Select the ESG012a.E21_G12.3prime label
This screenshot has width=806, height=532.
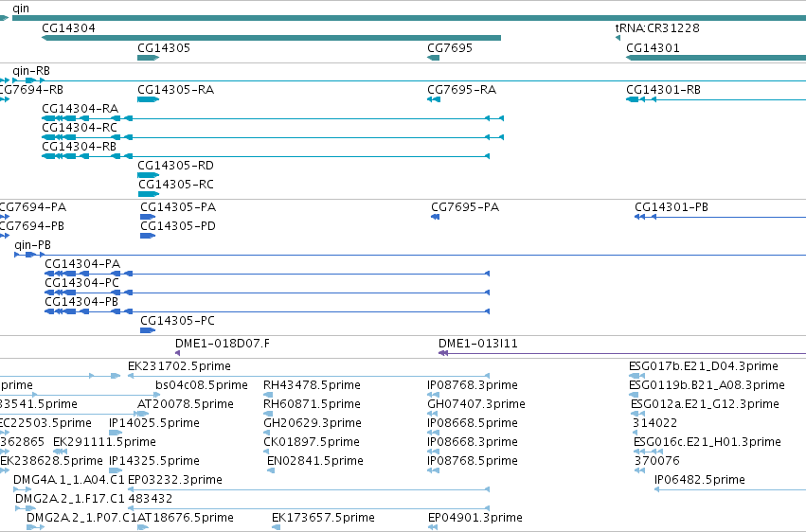[706, 404]
